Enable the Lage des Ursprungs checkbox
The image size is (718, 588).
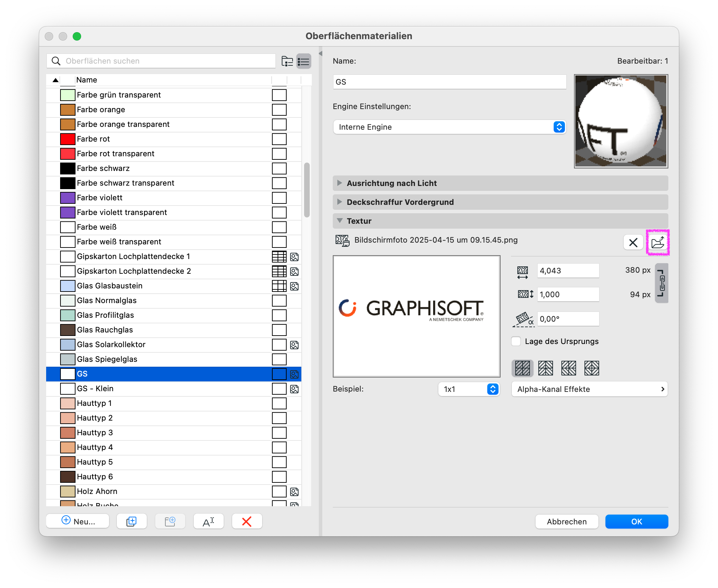click(516, 341)
